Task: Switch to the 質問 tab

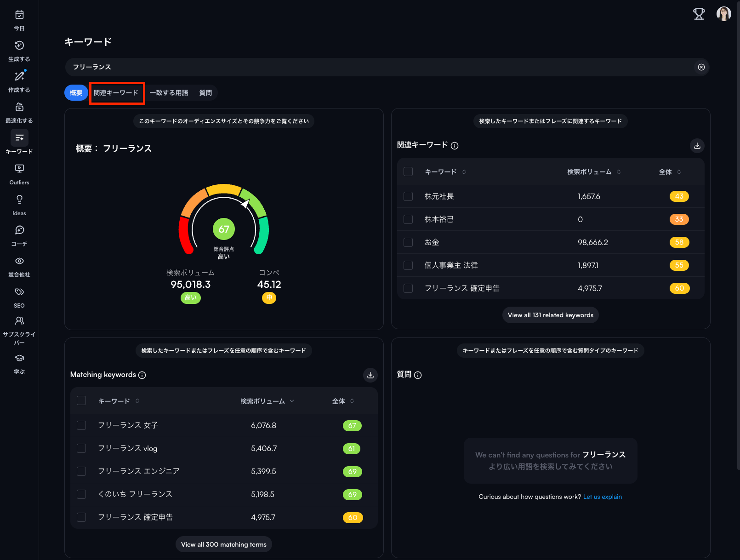Action: pos(205,93)
